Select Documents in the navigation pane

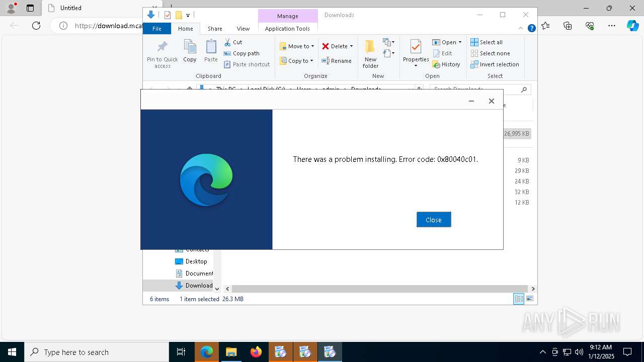click(194, 274)
